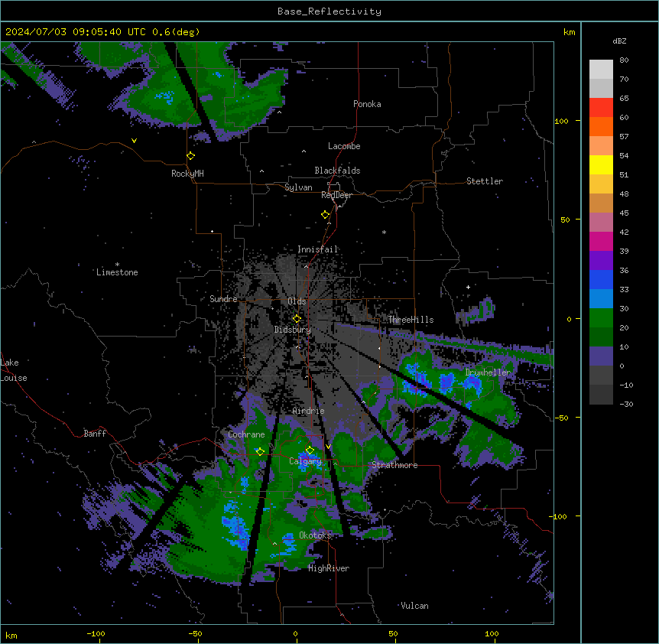Click the RedDeer city label
The width and height of the screenshot is (659, 644).
(336, 195)
